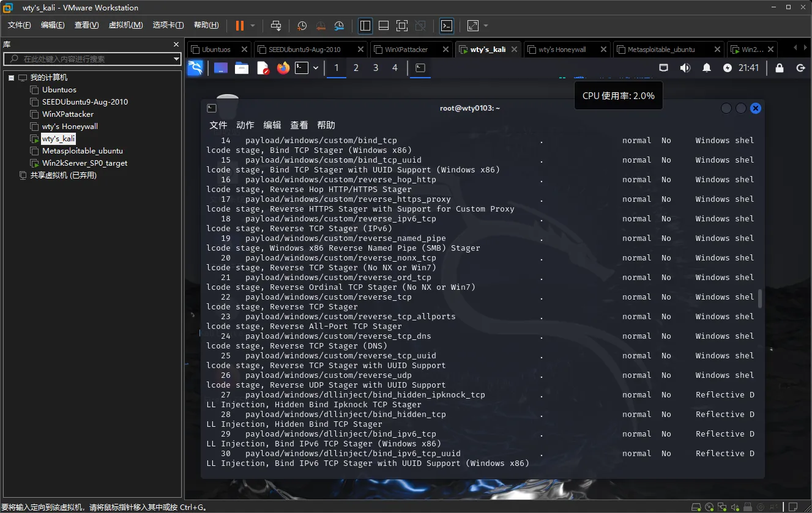Open the dropdown arrow next to the stretch icon
This screenshot has width=812, height=513.
click(x=486, y=26)
